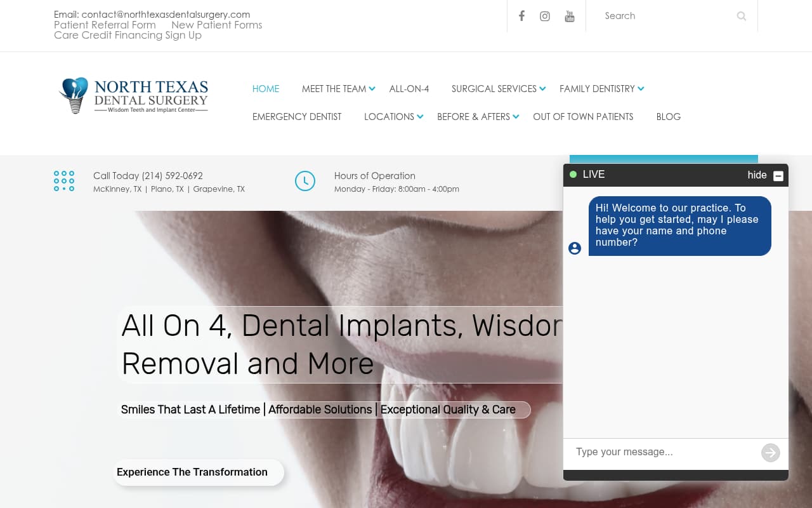Open the Blog page
The width and height of the screenshot is (812, 508).
[669, 117]
